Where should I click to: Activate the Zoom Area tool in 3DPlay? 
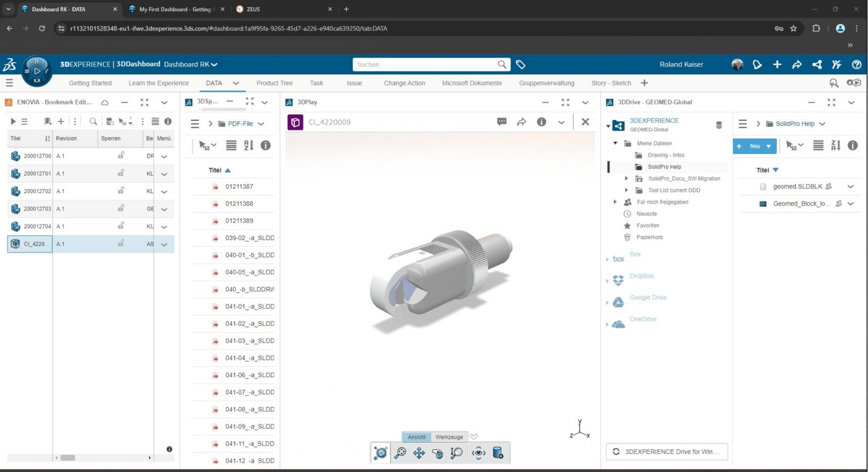point(400,453)
